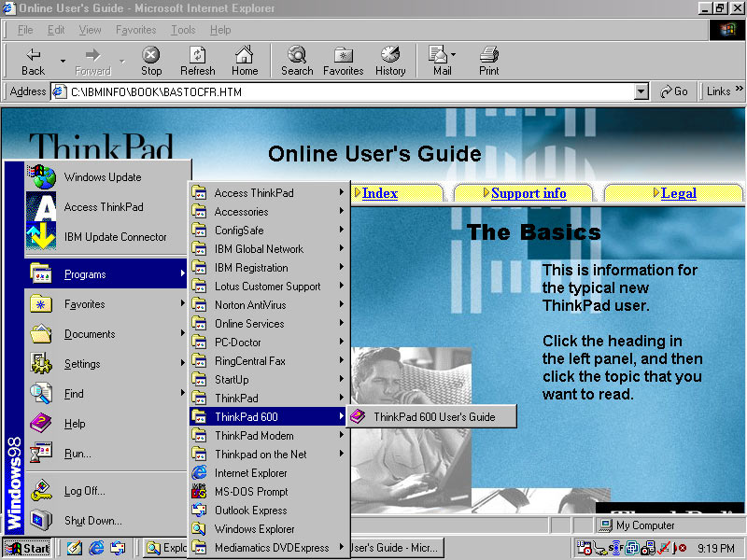Expand the Links bar chevron

pyautogui.click(x=739, y=88)
